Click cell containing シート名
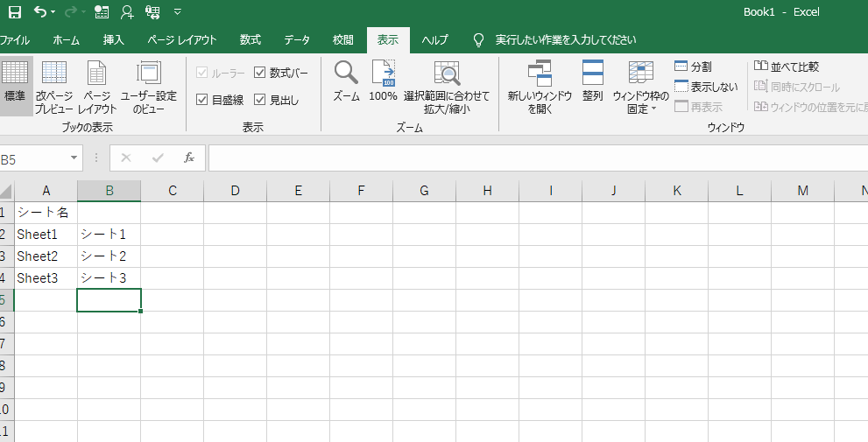This screenshot has height=442, width=868. [46, 213]
